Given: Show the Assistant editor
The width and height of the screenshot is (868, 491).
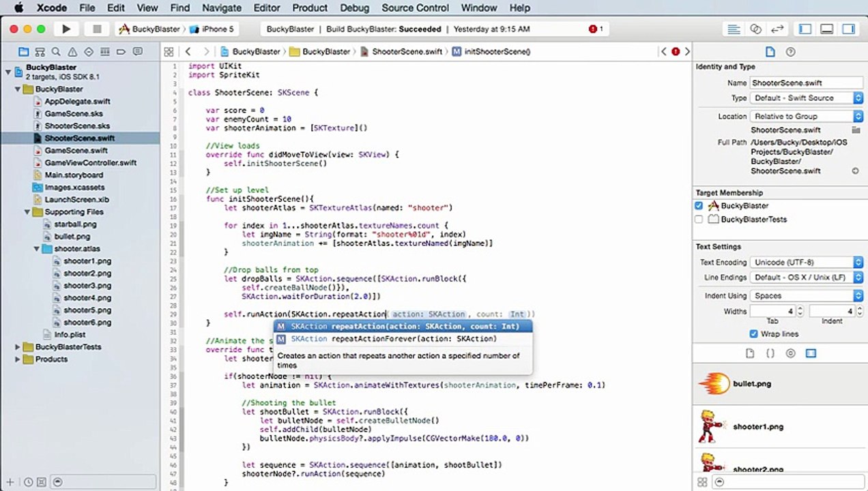Looking at the screenshot, I should [755, 29].
